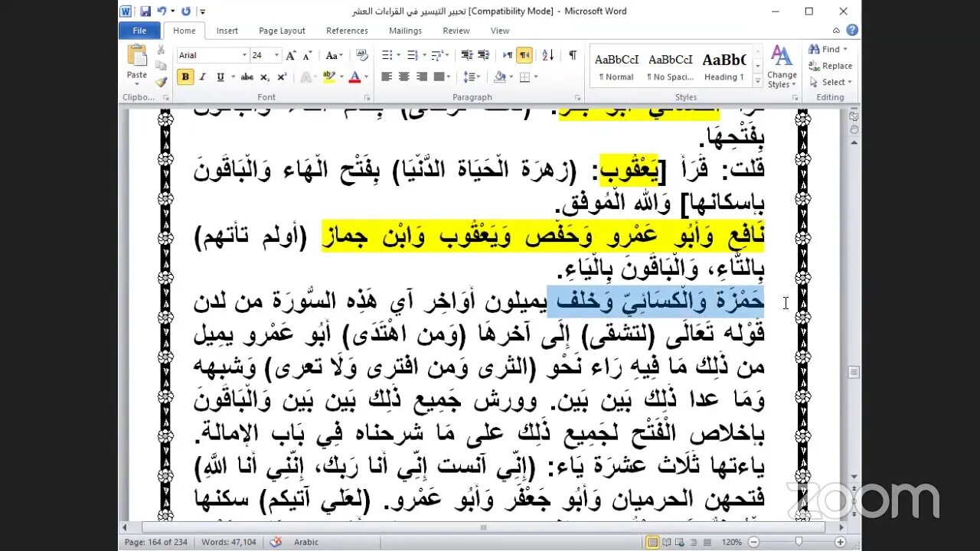Screen dimensions: 980x551
Task: Undo last action in Quick Access Toolbar
Action: pyautogui.click(x=162, y=11)
